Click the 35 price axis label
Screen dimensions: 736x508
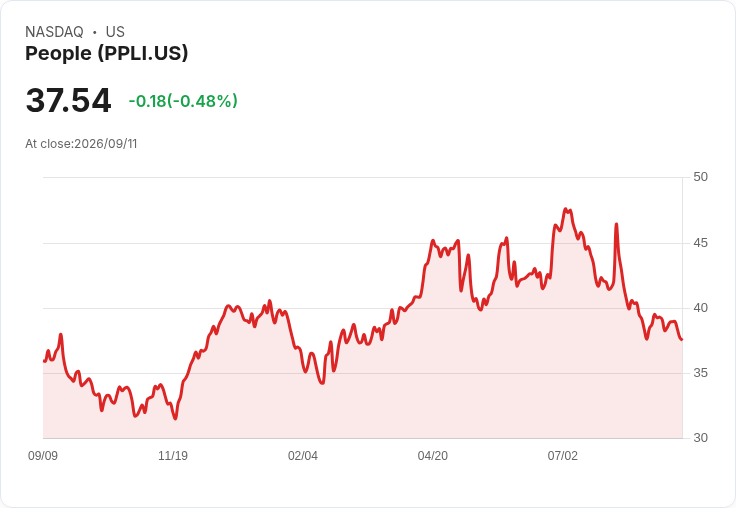tap(700, 373)
